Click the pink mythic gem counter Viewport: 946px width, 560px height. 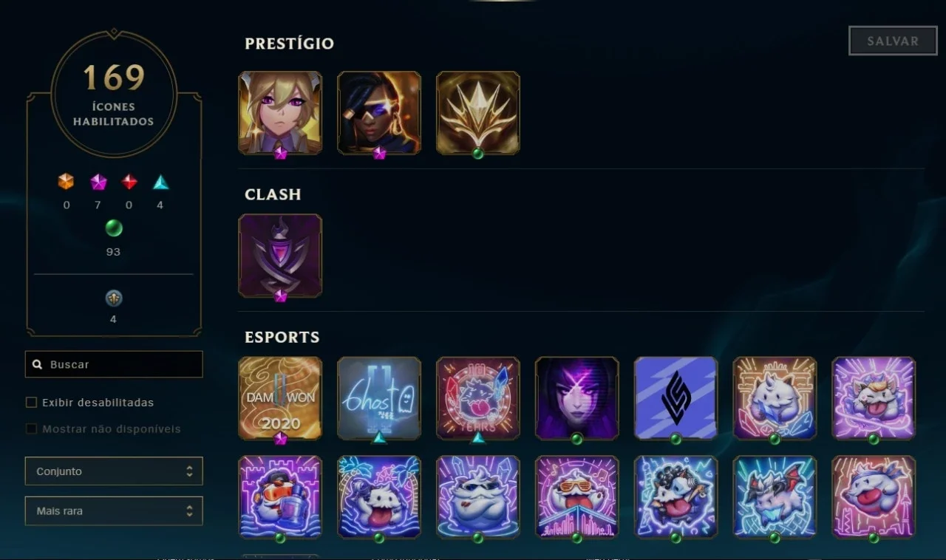pos(98,182)
